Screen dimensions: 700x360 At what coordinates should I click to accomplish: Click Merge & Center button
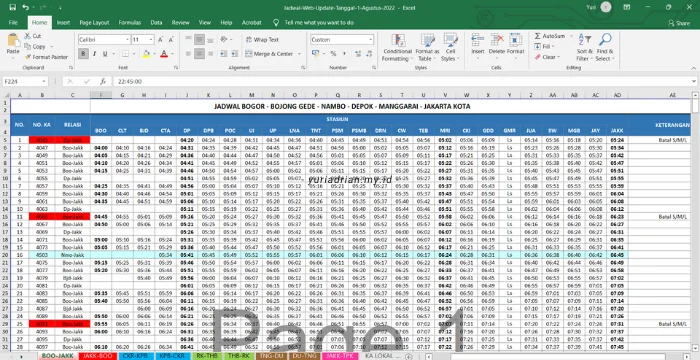tap(269, 54)
